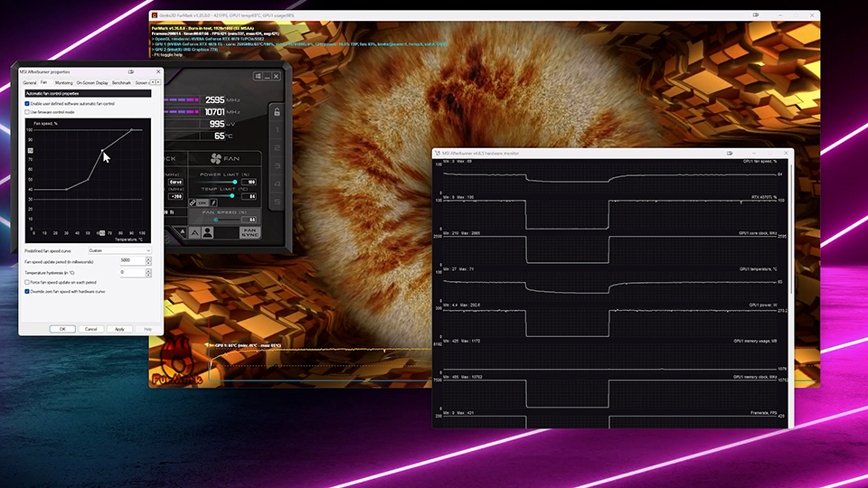The image size is (868, 488).
Task: Adjust the Power Limit slider handle
Action: (x=237, y=182)
